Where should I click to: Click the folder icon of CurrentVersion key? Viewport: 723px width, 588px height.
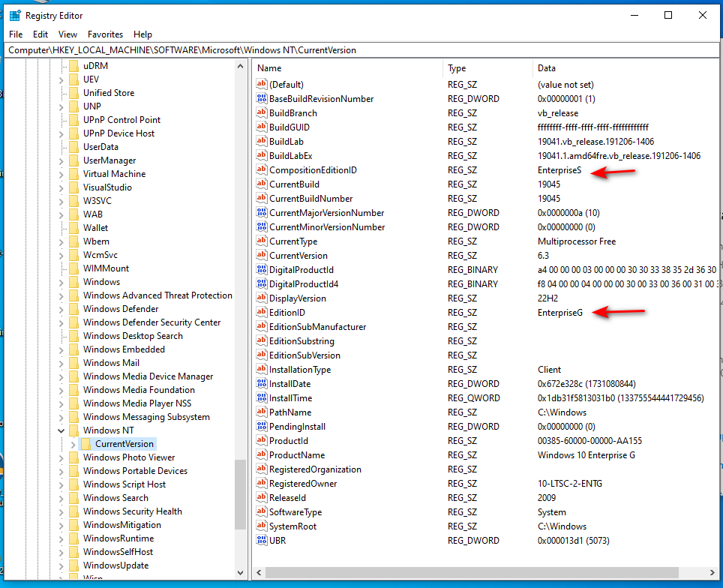tap(85, 444)
